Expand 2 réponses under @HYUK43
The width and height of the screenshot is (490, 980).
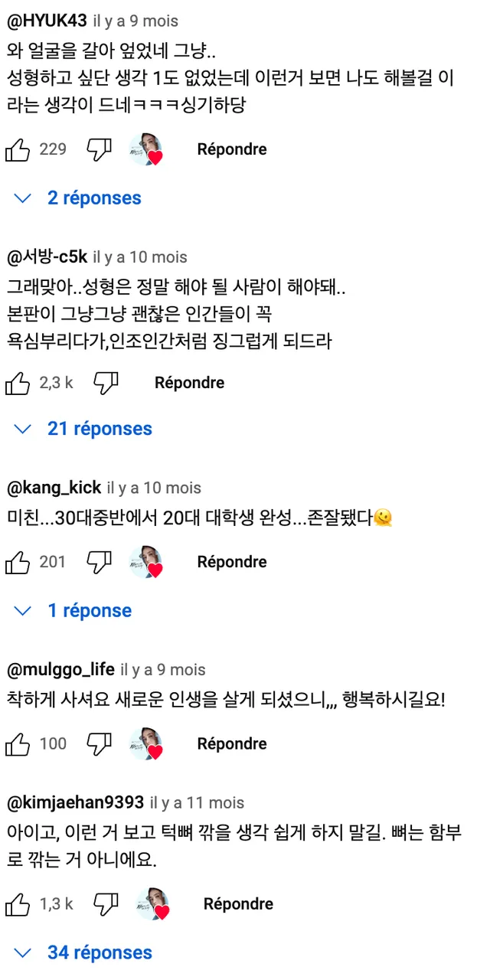79,198
